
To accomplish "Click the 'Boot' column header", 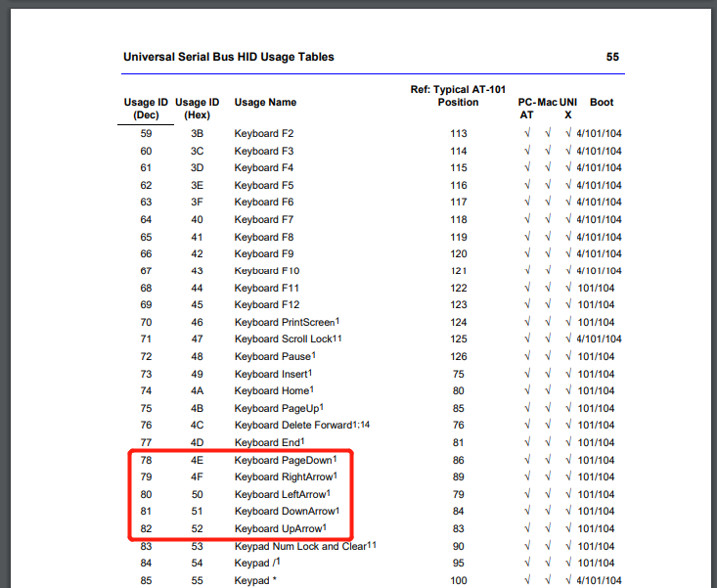I will 602,103.
